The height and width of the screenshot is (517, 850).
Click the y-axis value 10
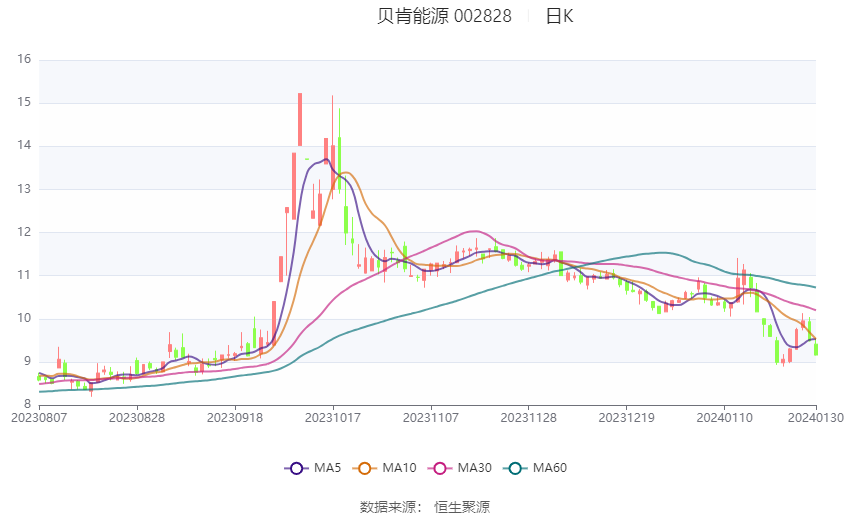24,318
